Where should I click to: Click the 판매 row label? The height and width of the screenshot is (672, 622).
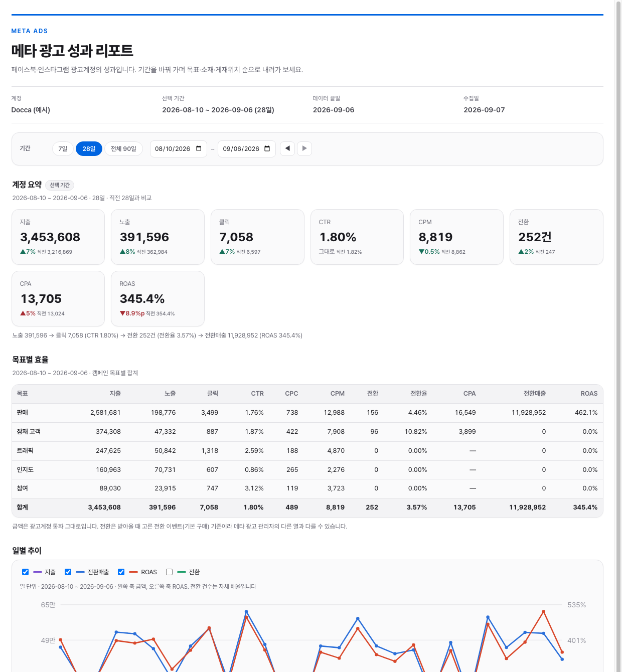(x=23, y=413)
